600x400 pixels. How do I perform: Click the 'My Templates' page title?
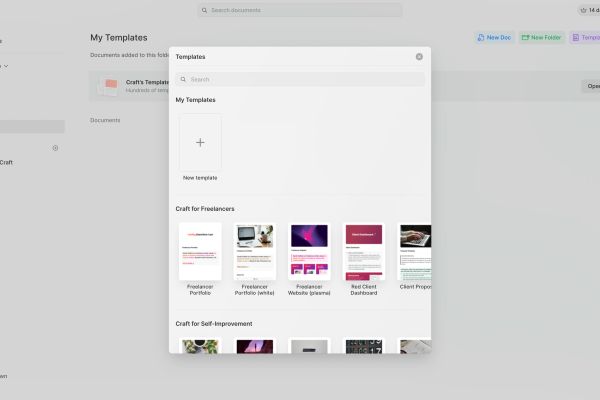click(x=119, y=38)
